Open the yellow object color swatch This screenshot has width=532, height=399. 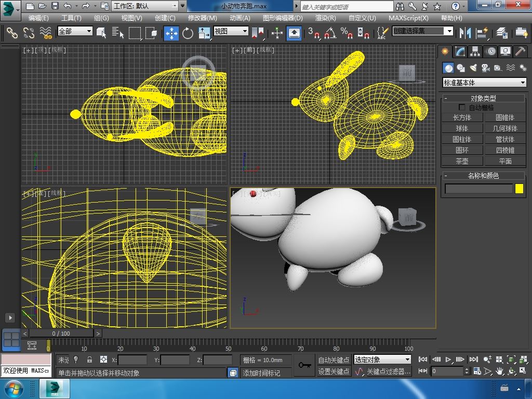pyautogui.click(x=519, y=189)
